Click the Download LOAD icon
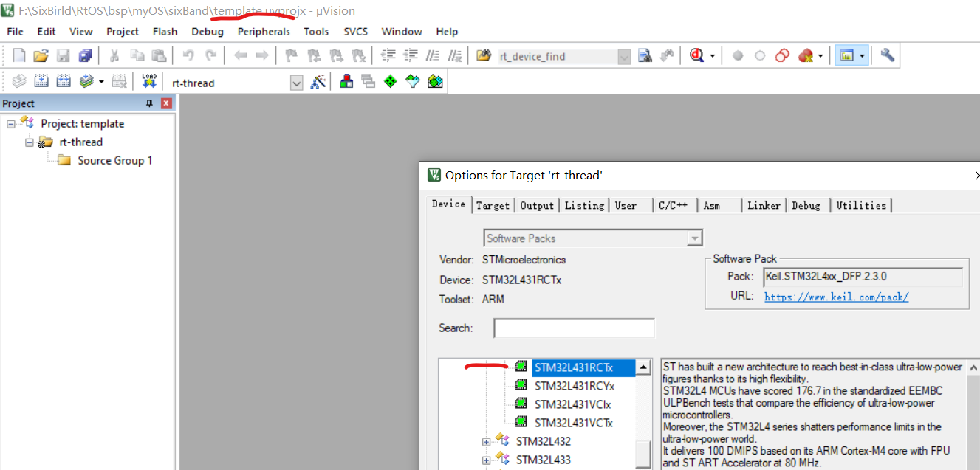The image size is (980, 470). click(149, 82)
